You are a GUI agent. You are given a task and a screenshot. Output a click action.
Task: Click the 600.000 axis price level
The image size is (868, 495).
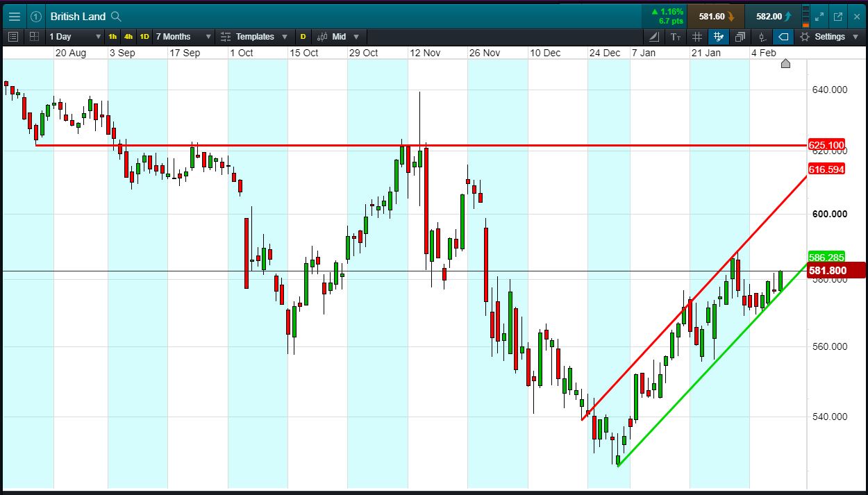click(x=829, y=214)
